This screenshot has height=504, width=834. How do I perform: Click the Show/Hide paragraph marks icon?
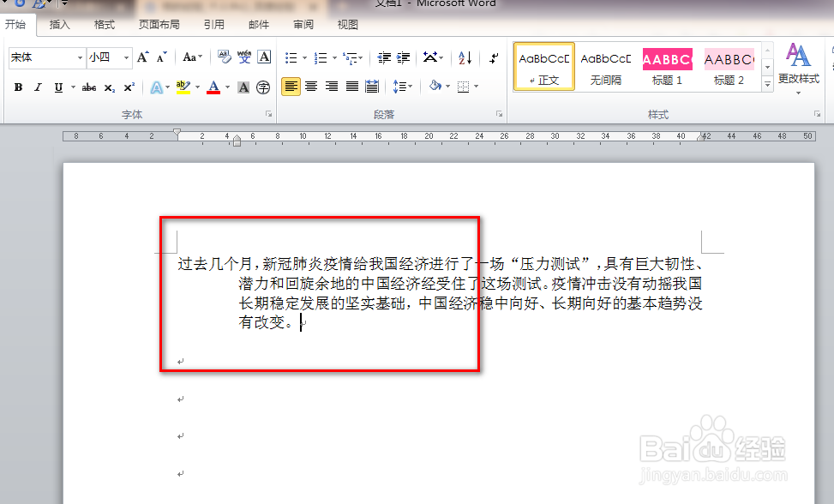tap(494, 58)
